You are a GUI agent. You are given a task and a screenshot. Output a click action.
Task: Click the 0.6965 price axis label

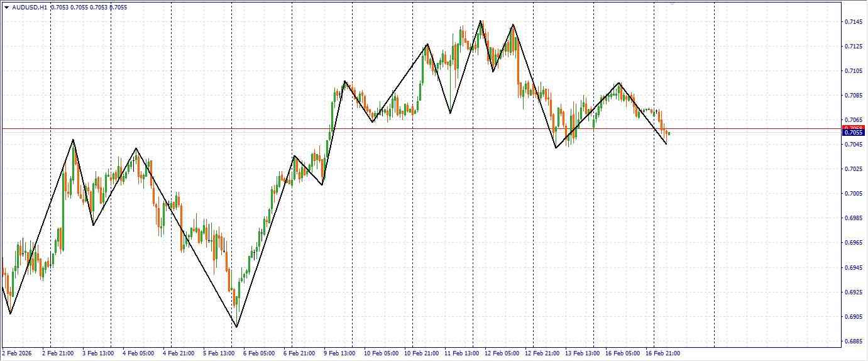[x=854, y=243]
